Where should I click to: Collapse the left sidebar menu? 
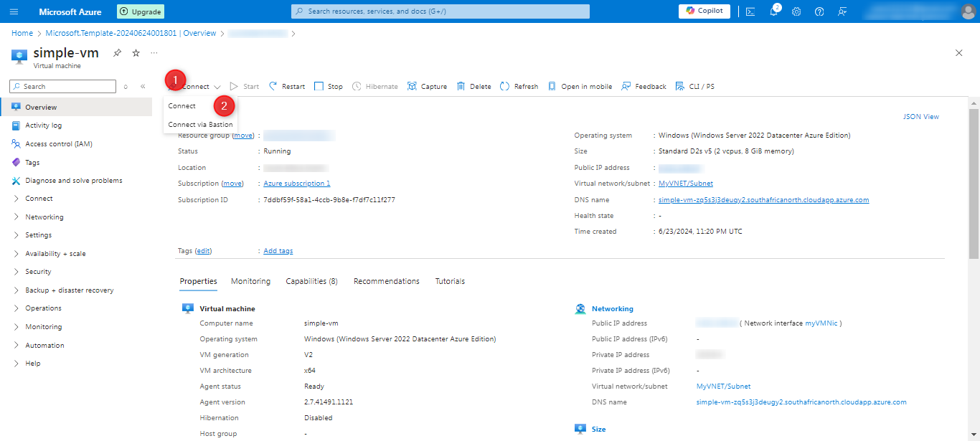pyautogui.click(x=143, y=87)
